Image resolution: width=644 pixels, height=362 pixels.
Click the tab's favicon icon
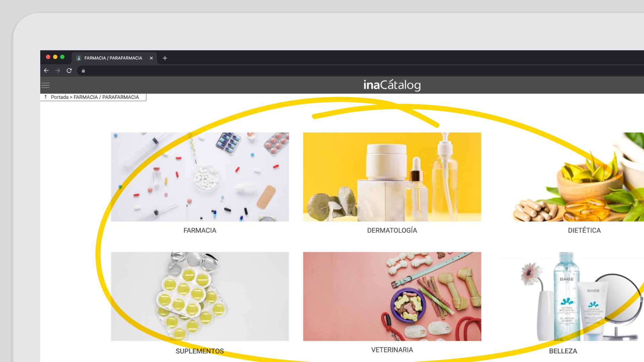(x=78, y=58)
